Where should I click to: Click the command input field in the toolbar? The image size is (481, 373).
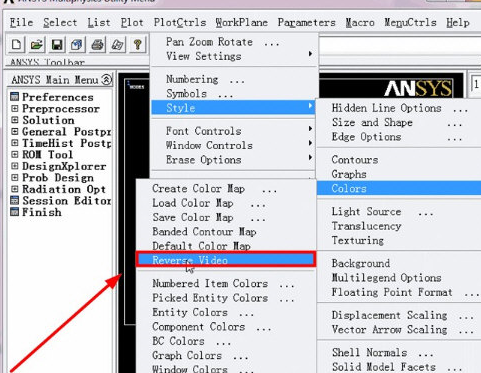(x=399, y=45)
